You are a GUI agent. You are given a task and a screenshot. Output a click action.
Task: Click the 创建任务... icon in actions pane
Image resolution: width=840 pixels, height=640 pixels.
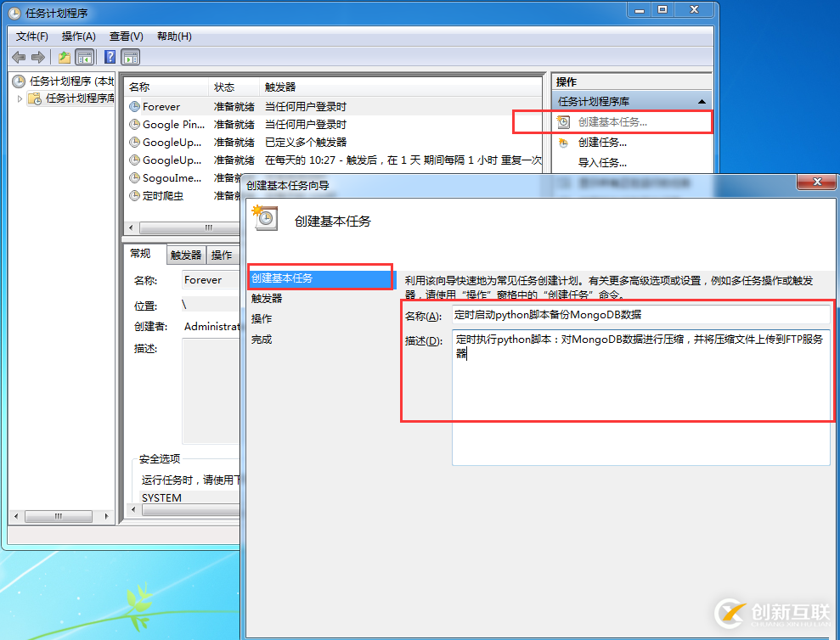(x=563, y=143)
